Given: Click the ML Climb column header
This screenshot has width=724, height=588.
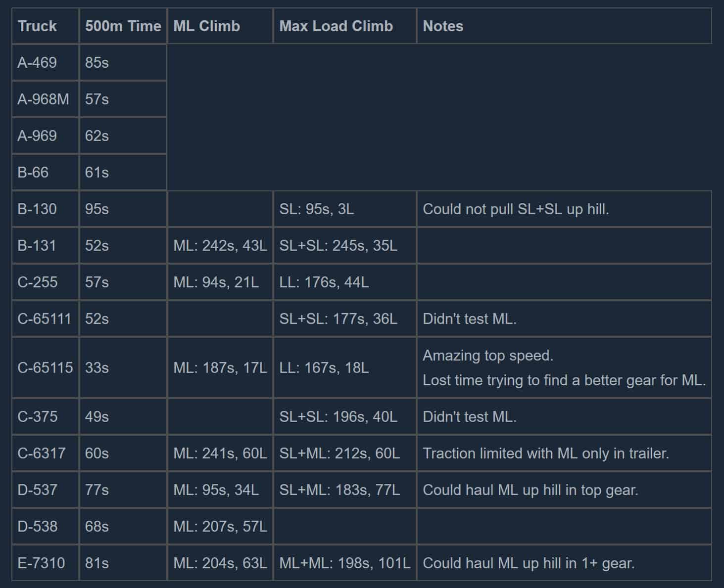Looking at the screenshot, I should click(x=206, y=26).
